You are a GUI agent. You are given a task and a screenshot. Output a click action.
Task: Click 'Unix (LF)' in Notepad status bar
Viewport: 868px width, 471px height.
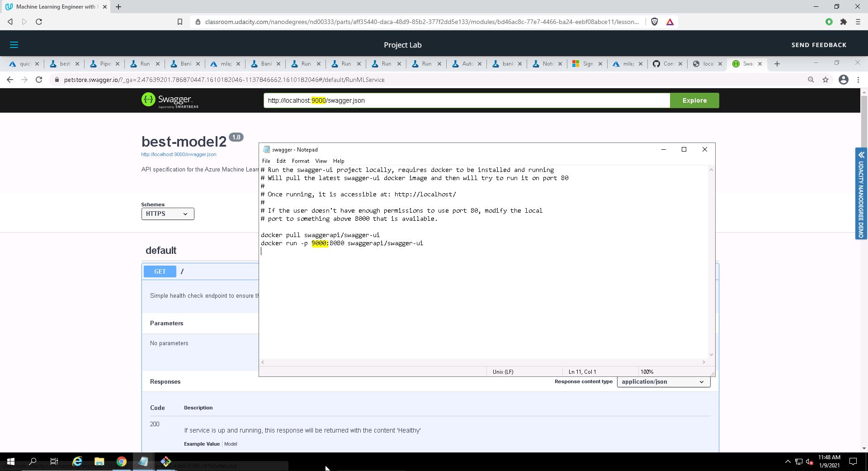pos(503,372)
